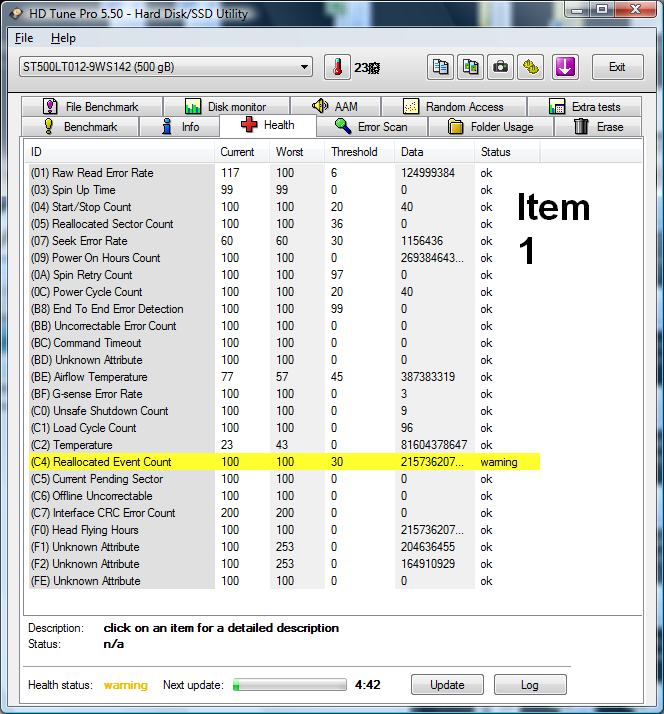Click the copy text to clipboard icon
This screenshot has height=714, width=664.
(440, 67)
